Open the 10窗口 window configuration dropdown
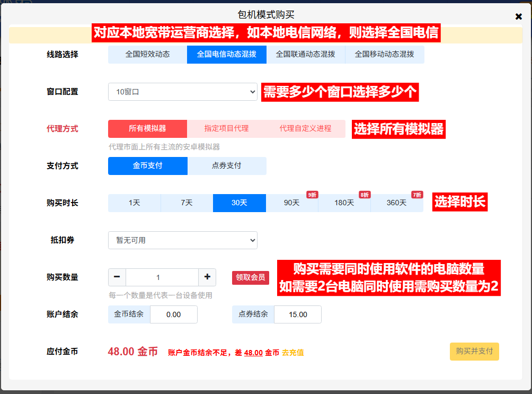 (x=183, y=91)
